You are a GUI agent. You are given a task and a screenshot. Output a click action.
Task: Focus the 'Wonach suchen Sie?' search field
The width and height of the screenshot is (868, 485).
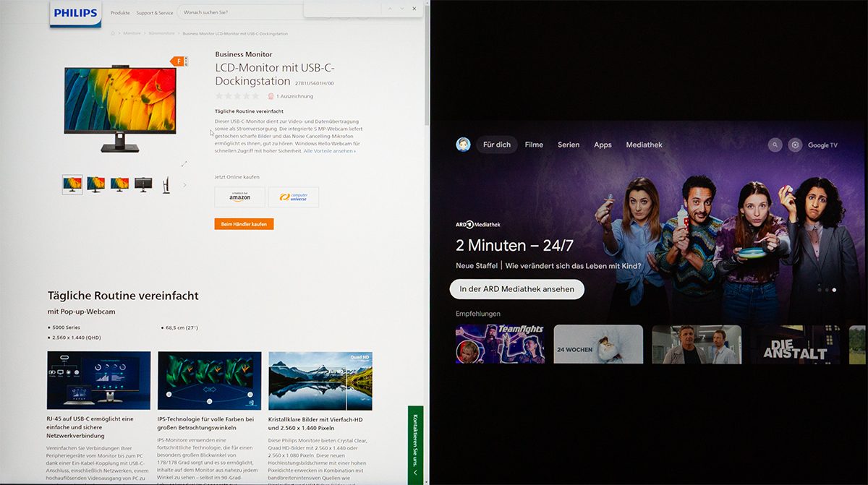click(241, 12)
